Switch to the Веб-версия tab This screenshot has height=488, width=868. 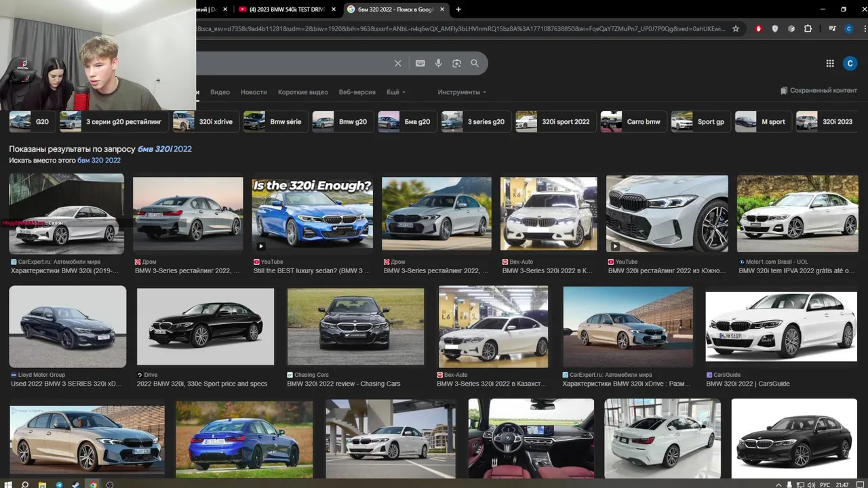(357, 92)
